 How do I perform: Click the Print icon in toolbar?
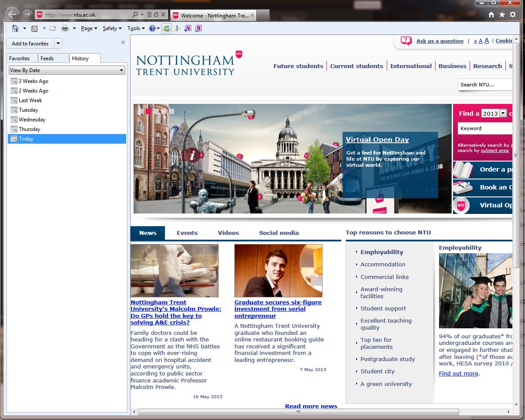pos(65,28)
